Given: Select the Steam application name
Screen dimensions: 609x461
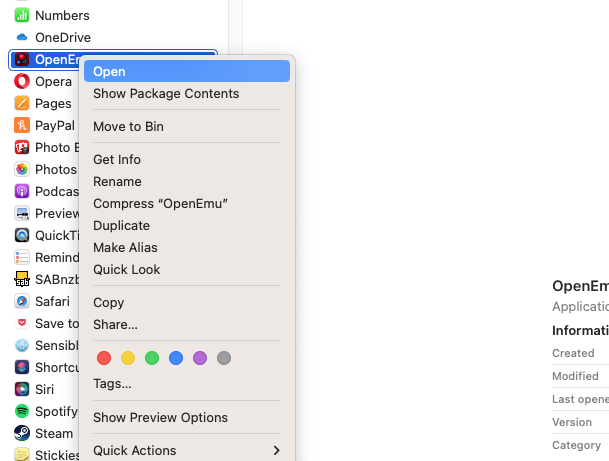Looking at the screenshot, I should coord(54,433).
